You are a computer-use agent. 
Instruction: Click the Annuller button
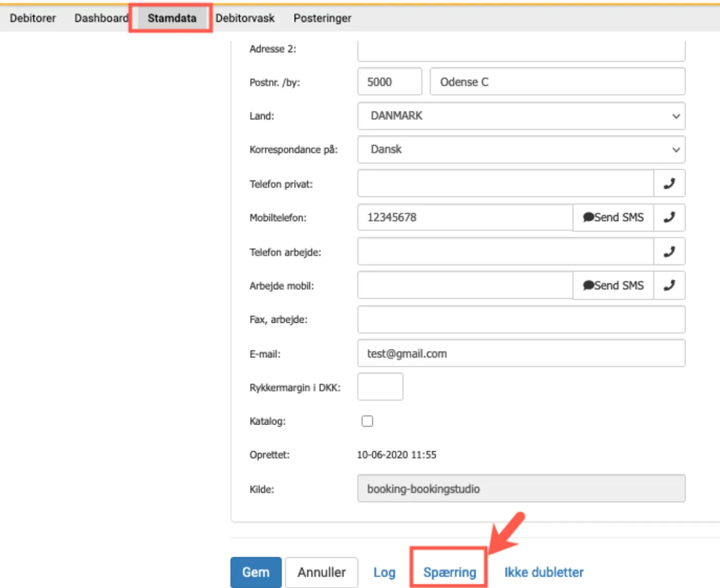click(321, 573)
